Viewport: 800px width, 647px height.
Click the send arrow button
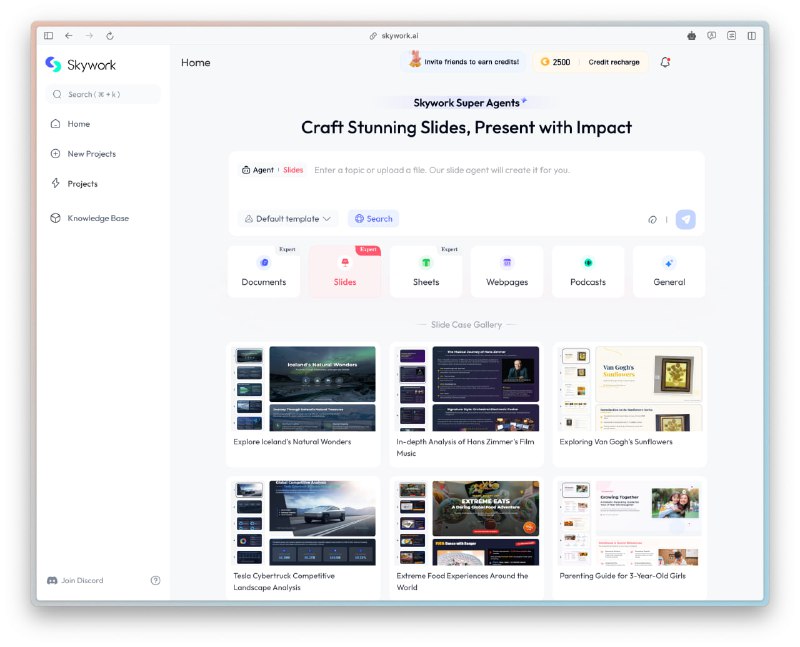pyautogui.click(x=686, y=219)
